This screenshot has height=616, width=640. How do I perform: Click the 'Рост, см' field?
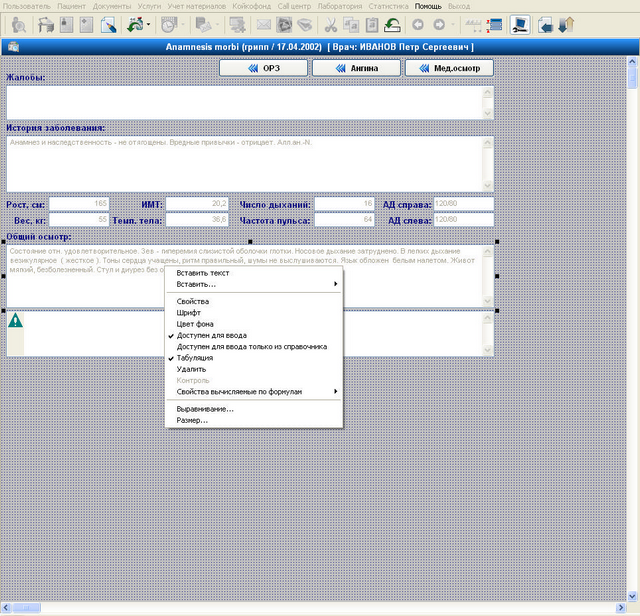point(79,204)
